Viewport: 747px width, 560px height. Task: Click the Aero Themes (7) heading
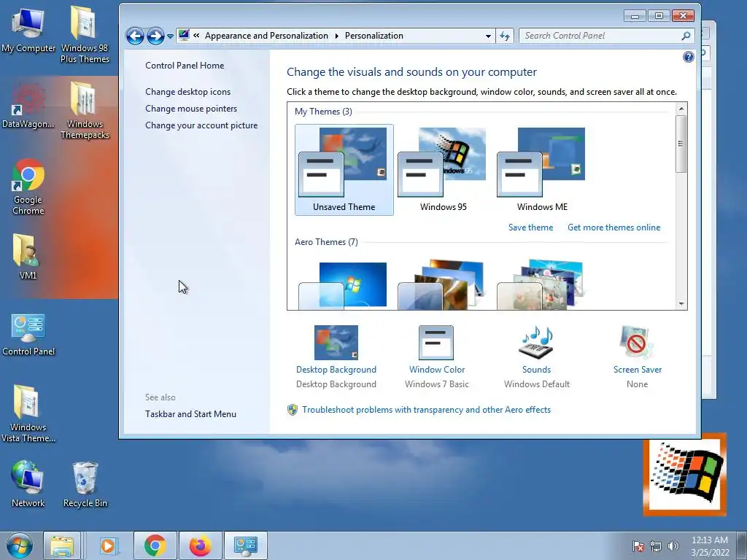(326, 242)
